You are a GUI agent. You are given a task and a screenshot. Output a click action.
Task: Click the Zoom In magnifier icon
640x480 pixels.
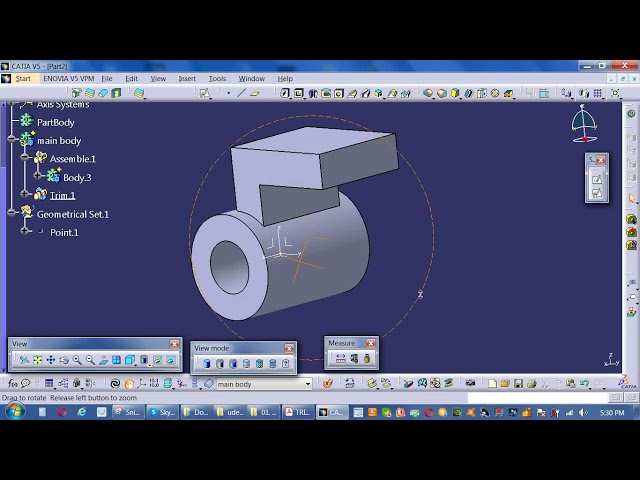pos(77,360)
